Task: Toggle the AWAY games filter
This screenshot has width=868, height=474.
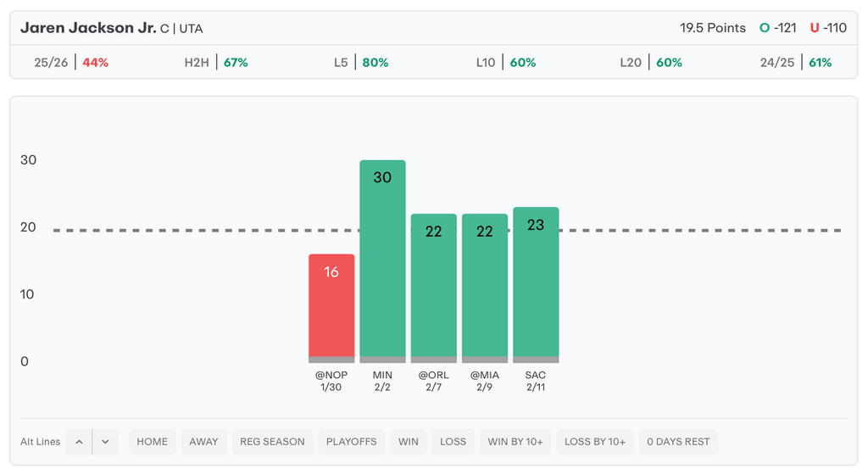Action: coord(203,442)
